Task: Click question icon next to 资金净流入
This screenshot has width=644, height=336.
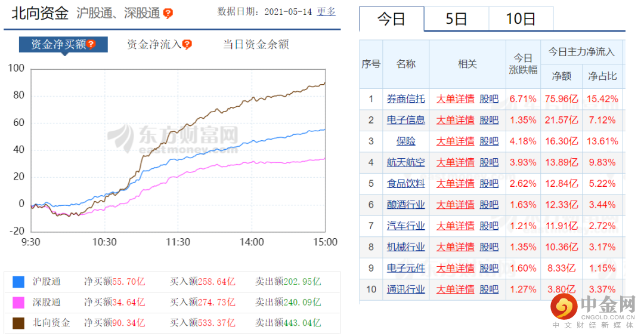Action: [187, 44]
